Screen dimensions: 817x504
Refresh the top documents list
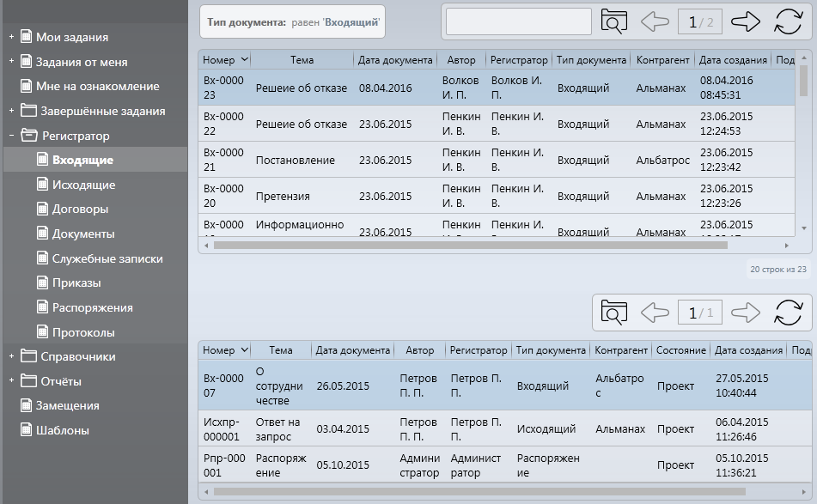point(788,21)
